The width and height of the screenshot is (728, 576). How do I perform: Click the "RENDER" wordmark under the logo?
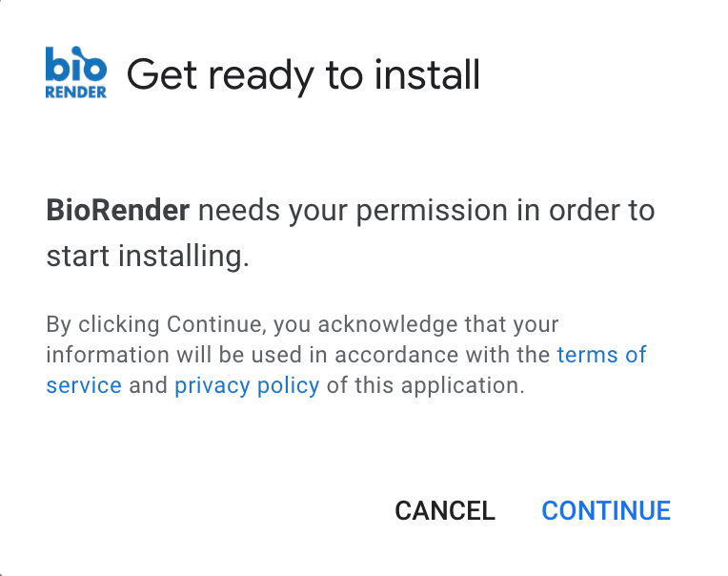click(x=76, y=93)
